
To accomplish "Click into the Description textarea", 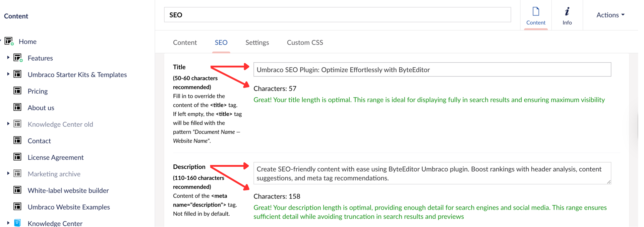I will click(x=432, y=173).
